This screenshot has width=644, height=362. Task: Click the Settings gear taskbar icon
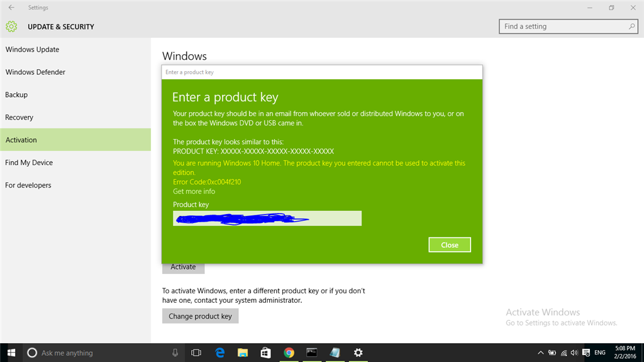pyautogui.click(x=358, y=353)
